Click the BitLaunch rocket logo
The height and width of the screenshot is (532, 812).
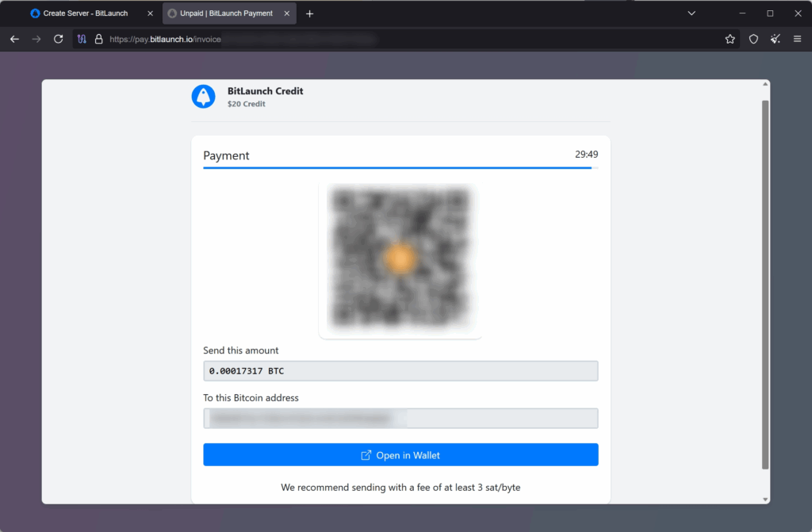point(204,97)
